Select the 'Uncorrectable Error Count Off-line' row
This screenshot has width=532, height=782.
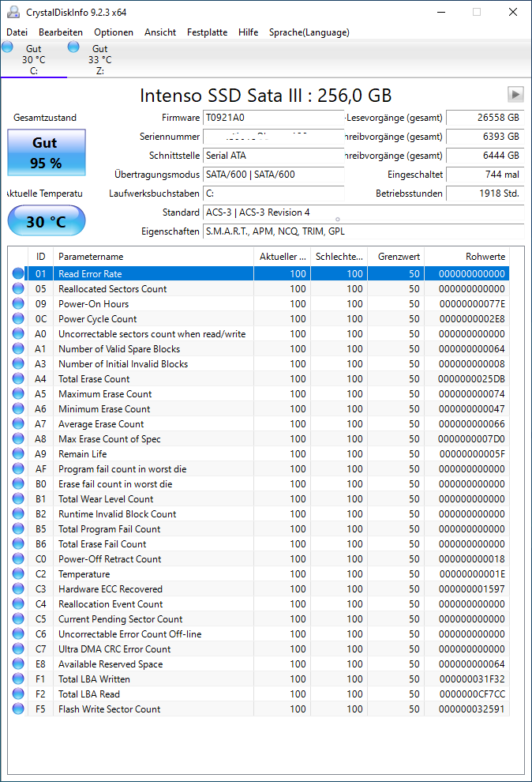pos(259,633)
